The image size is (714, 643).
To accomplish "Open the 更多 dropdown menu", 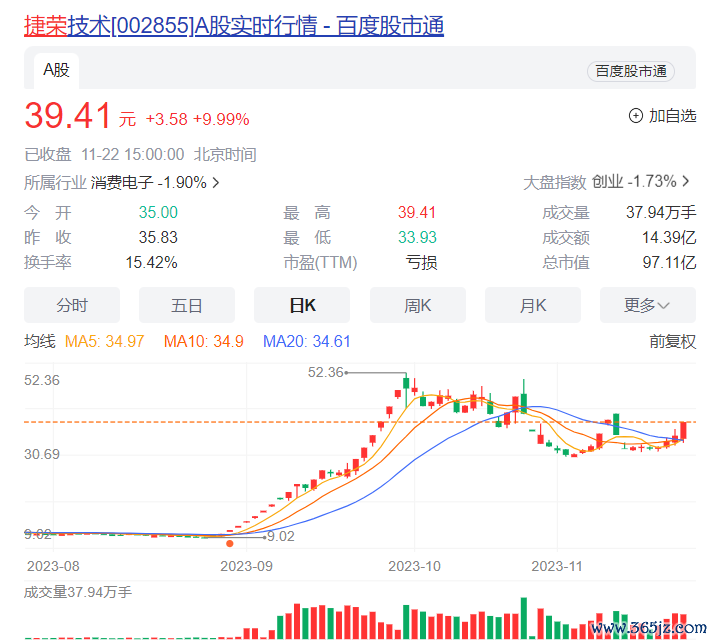I will 648,305.
